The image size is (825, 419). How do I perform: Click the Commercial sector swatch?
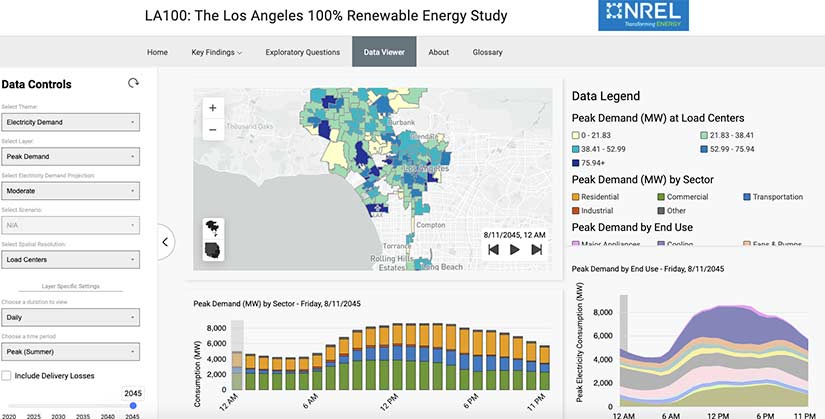pyautogui.click(x=661, y=197)
